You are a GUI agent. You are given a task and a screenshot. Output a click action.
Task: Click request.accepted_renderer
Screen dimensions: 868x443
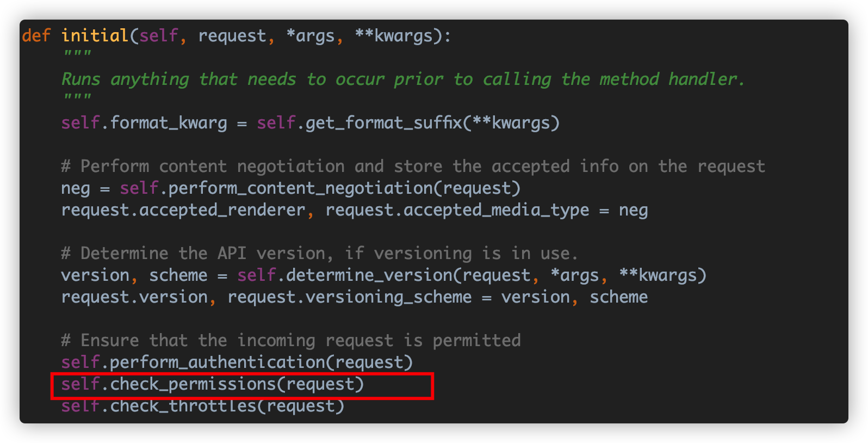183,210
